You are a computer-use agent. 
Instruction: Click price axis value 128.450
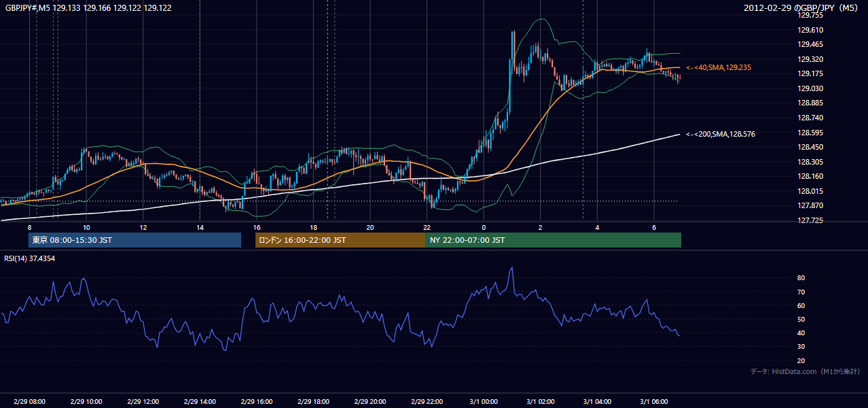tap(811, 147)
